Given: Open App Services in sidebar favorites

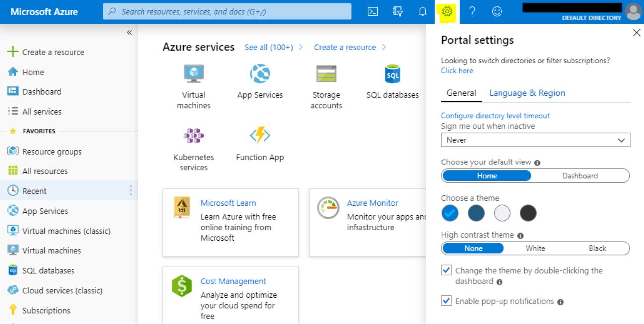Looking at the screenshot, I should [x=38, y=211].
